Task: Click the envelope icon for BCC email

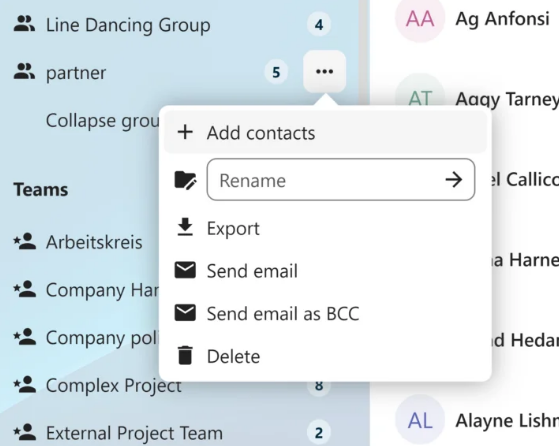Action: coord(185,313)
